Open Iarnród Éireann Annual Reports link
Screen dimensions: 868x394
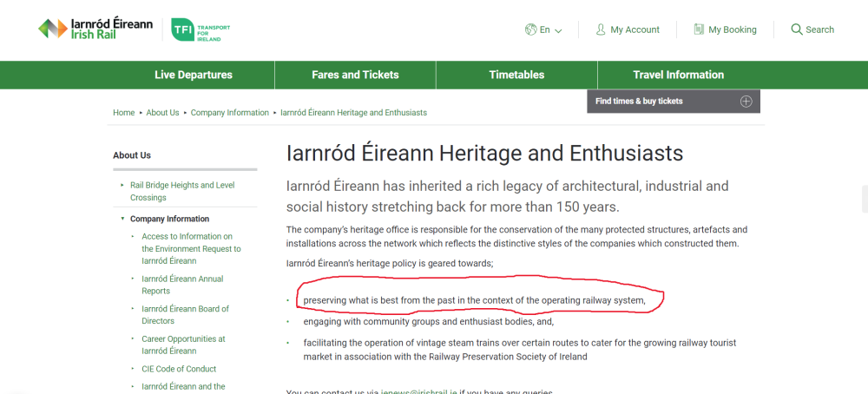click(182, 285)
